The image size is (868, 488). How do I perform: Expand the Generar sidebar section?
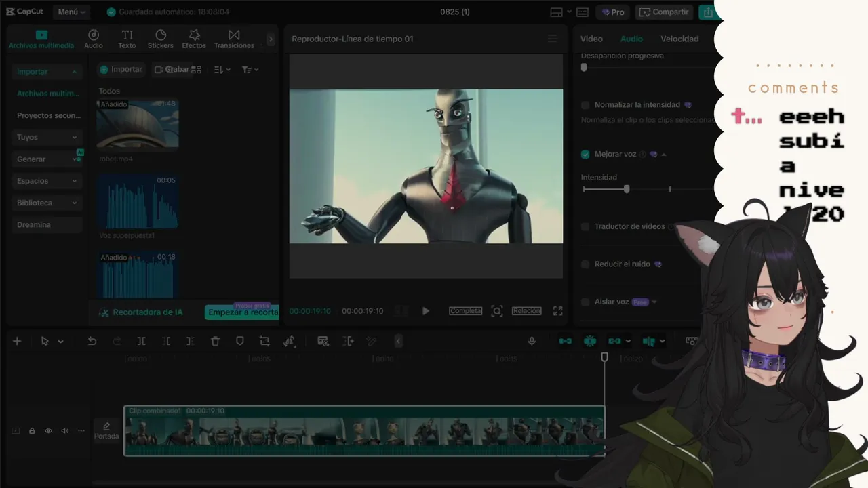pyautogui.click(x=47, y=159)
